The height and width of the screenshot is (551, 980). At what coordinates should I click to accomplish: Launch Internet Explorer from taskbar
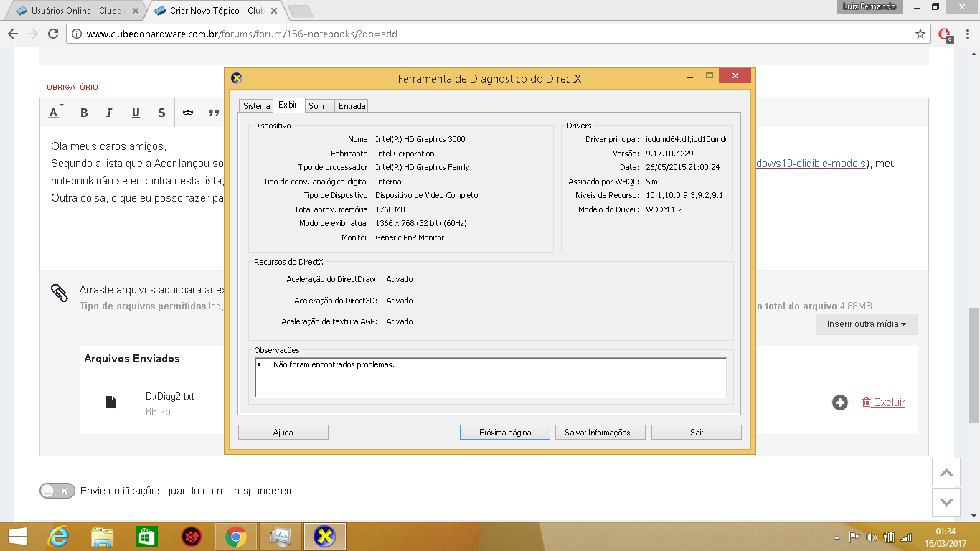pos(58,536)
